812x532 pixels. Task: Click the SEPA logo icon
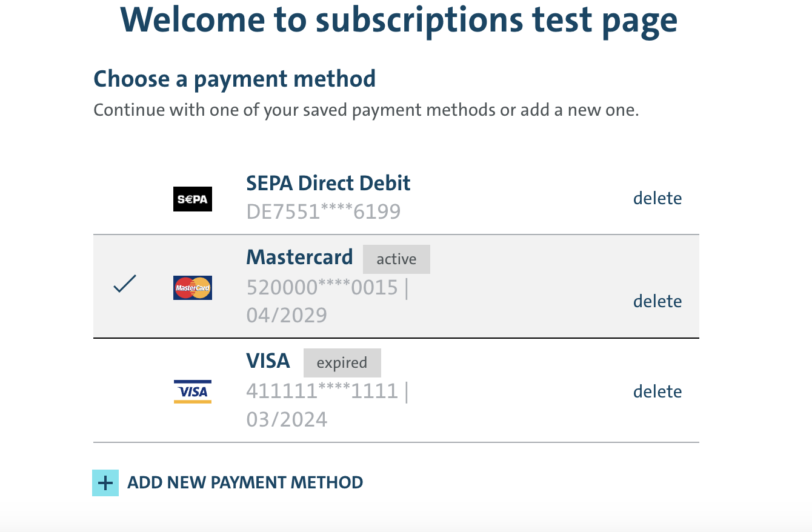pos(193,199)
